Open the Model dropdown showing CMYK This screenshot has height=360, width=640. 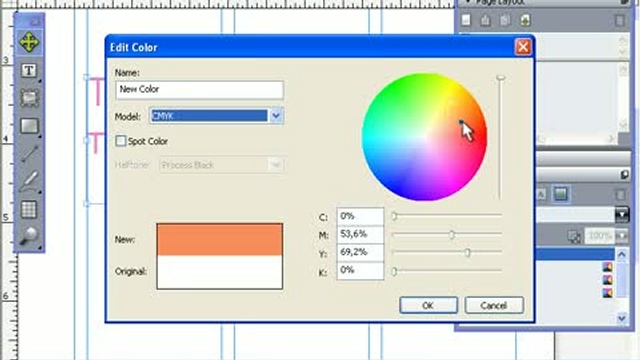tap(276, 116)
